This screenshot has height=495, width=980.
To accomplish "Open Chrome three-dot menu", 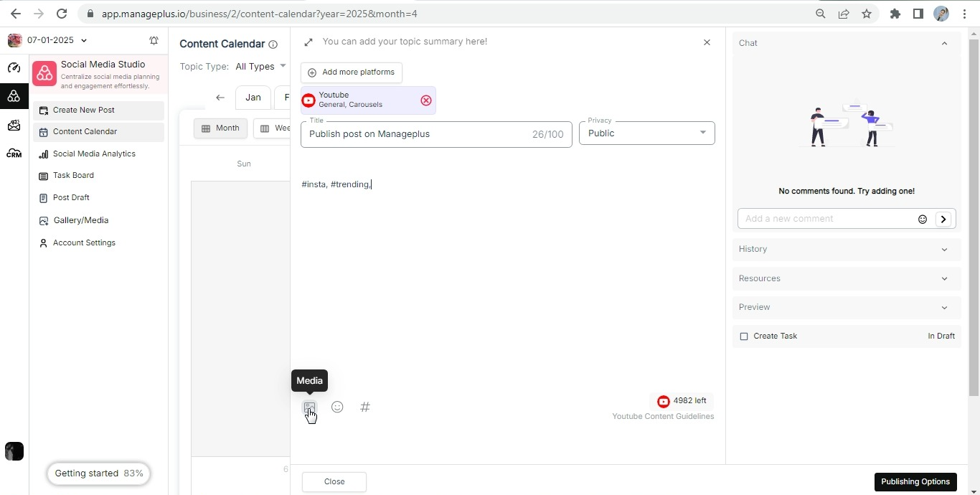I will [x=964, y=14].
